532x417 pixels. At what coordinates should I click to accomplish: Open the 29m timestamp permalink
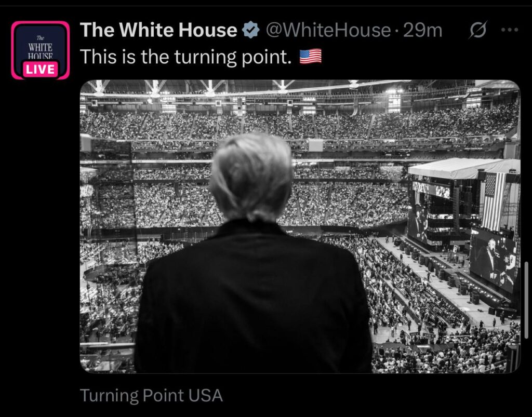coord(422,31)
